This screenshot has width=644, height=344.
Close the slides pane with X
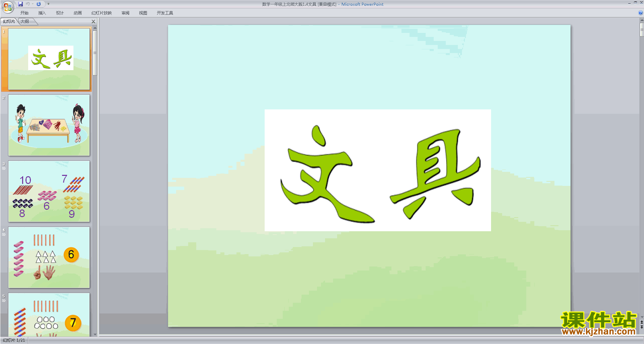pyautogui.click(x=94, y=21)
